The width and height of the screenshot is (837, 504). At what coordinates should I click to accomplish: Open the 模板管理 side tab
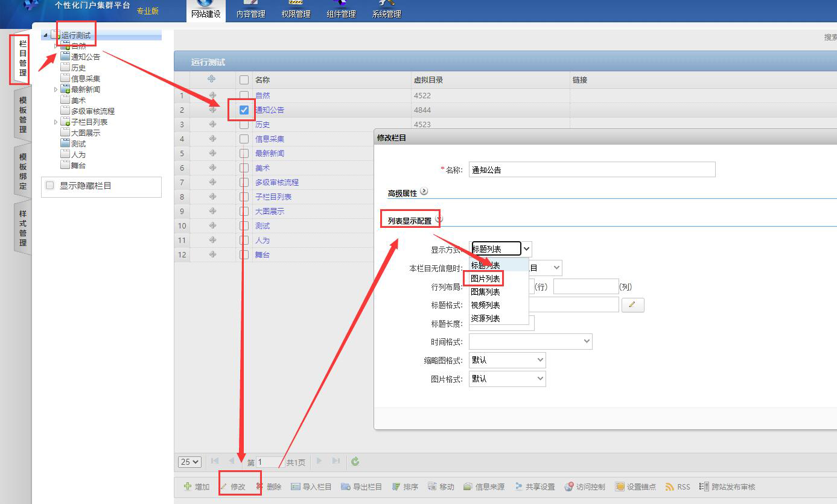click(x=23, y=115)
